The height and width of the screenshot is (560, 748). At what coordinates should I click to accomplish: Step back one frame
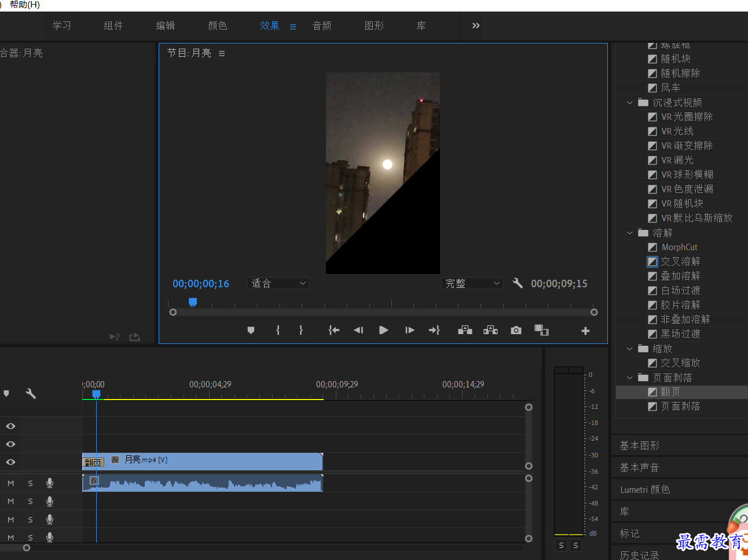[358, 330]
